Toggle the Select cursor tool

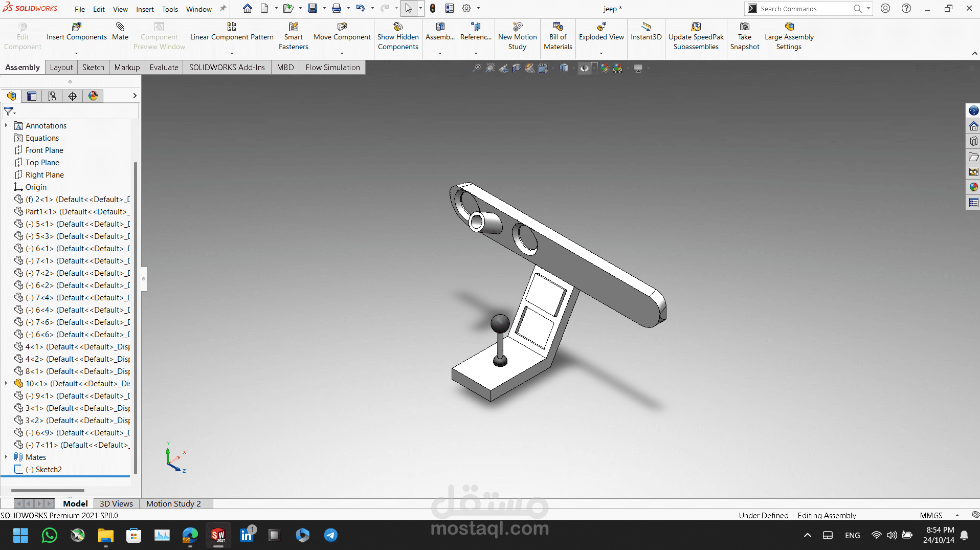click(408, 8)
